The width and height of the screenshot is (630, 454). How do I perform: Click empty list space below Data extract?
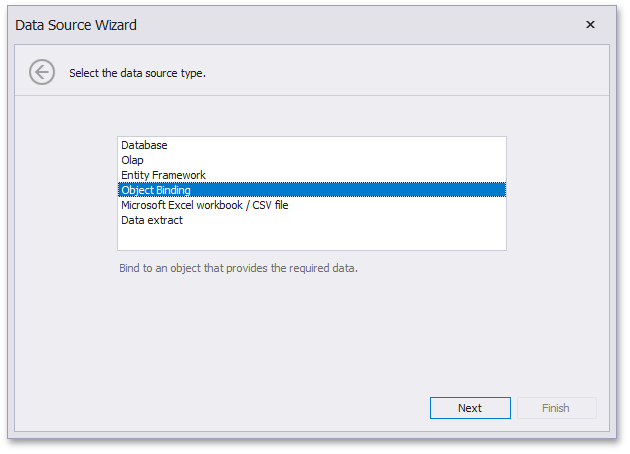click(x=310, y=238)
